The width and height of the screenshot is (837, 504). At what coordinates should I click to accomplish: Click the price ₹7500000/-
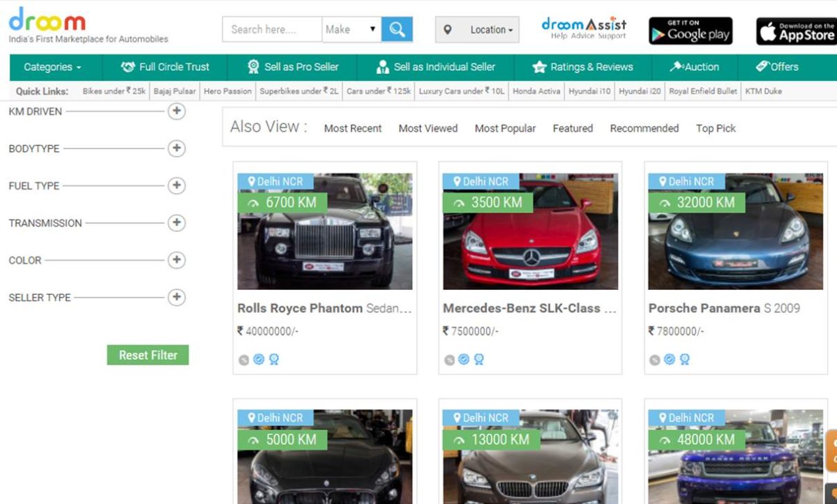click(x=471, y=331)
